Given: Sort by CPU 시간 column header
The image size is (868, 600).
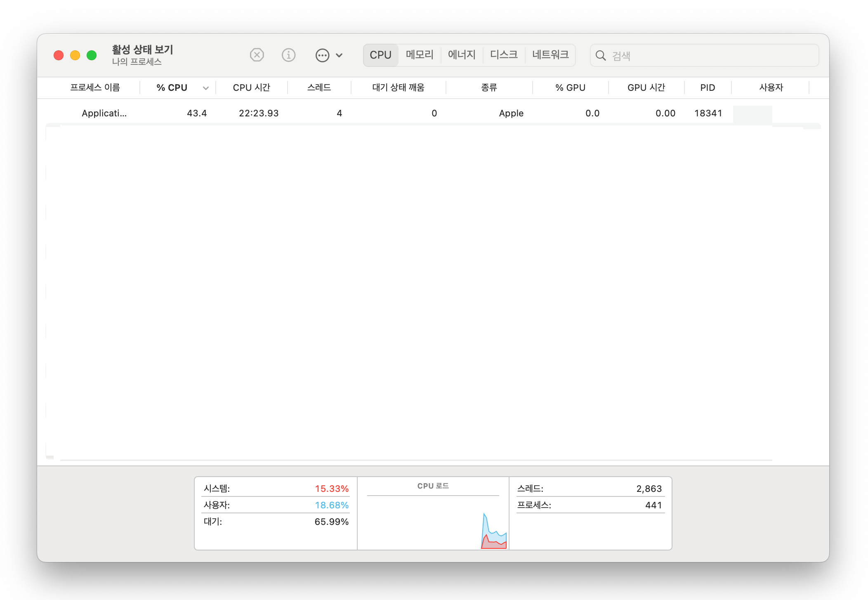Looking at the screenshot, I should point(251,87).
